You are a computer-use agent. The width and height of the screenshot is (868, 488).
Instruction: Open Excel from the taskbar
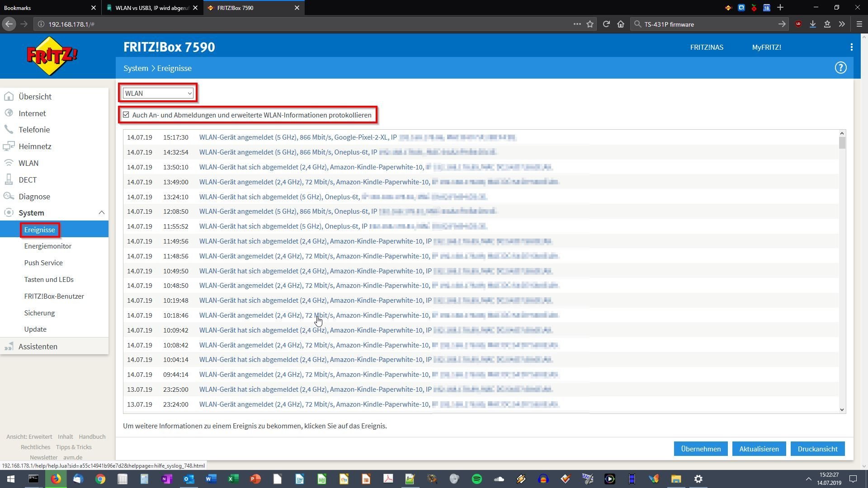tap(233, 479)
